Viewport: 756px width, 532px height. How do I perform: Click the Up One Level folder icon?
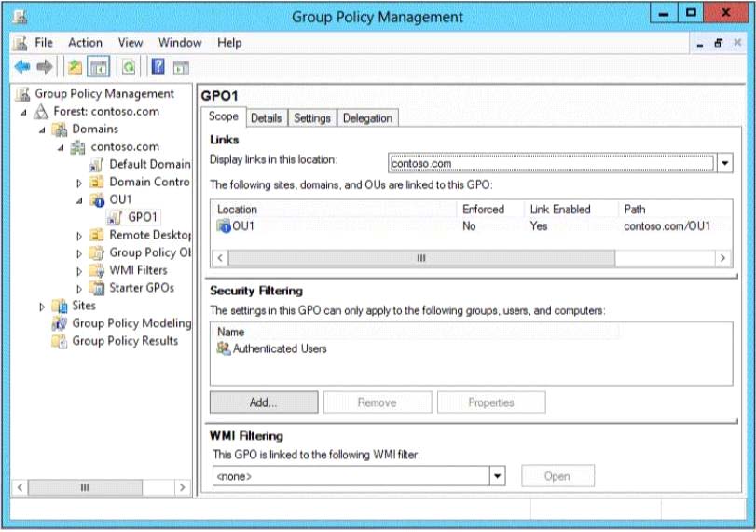(75, 67)
